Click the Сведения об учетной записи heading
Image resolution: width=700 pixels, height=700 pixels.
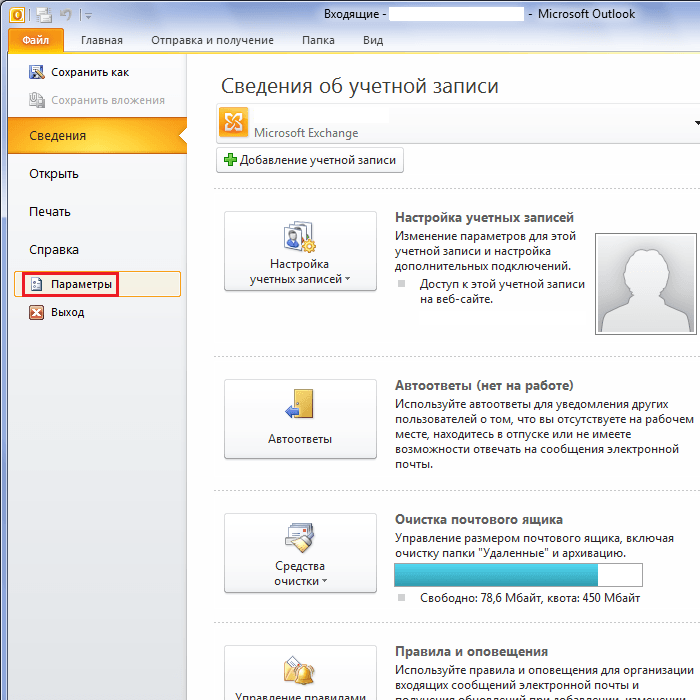click(360, 86)
